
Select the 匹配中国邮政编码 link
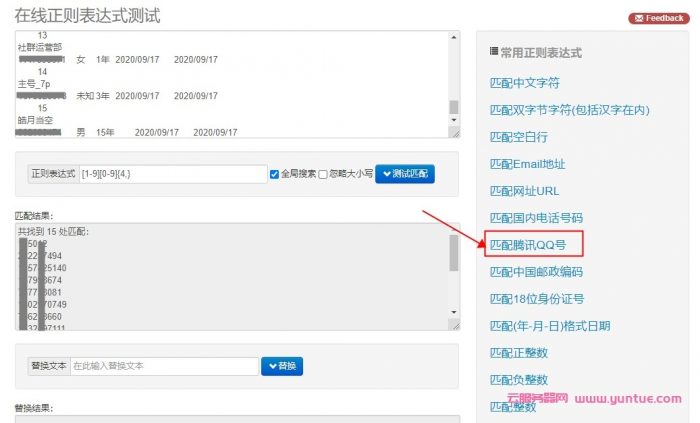coord(535,271)
